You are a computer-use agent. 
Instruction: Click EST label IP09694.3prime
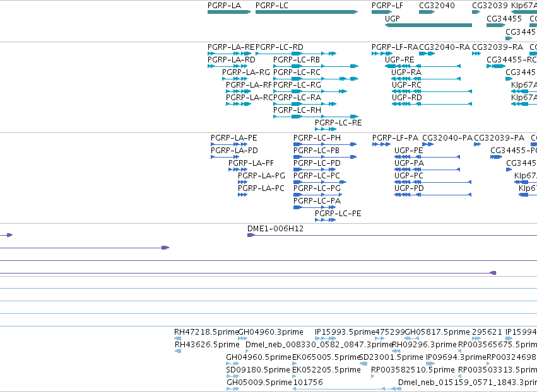click(x=456, y=357)
